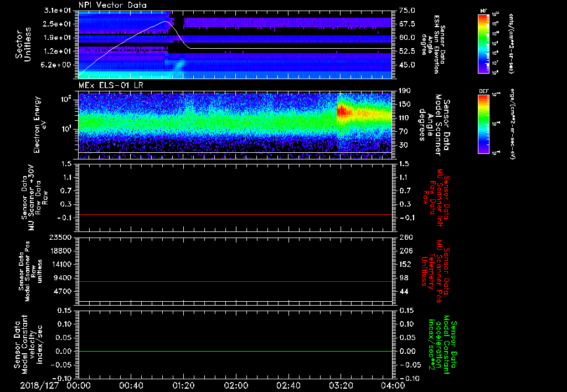The image size is (567, 392).
Task: Click the "18800" scanner position tick label
Action: (x=60, y=251)
